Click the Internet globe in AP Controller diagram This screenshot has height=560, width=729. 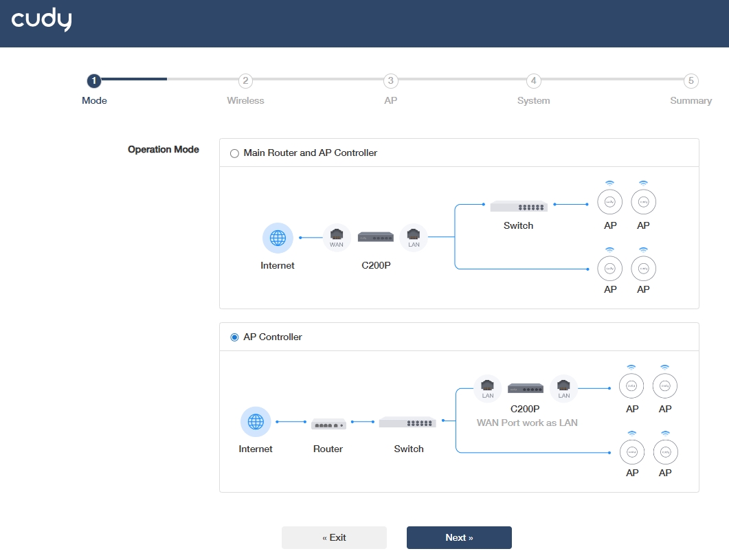click(256, 422)
